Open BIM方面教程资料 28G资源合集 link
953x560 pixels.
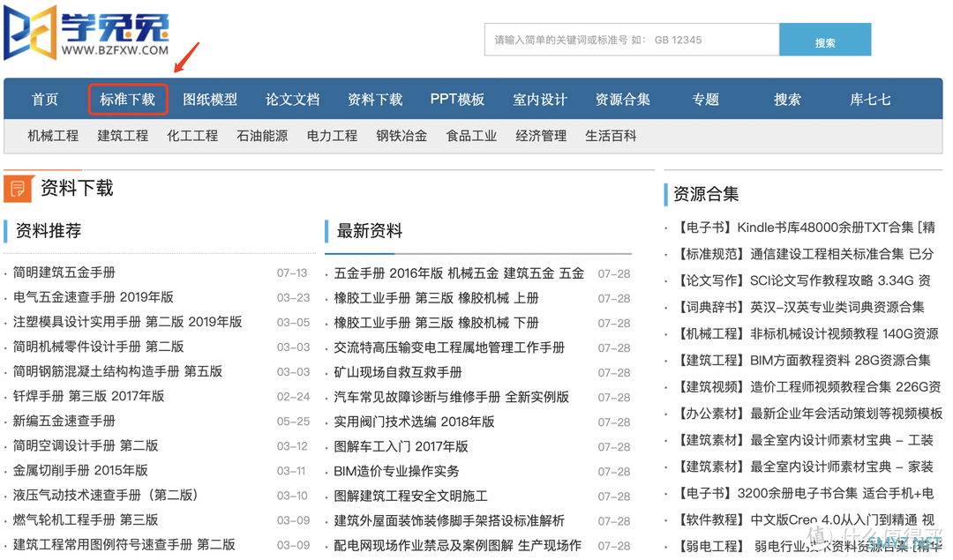click(x=804, y=360)
